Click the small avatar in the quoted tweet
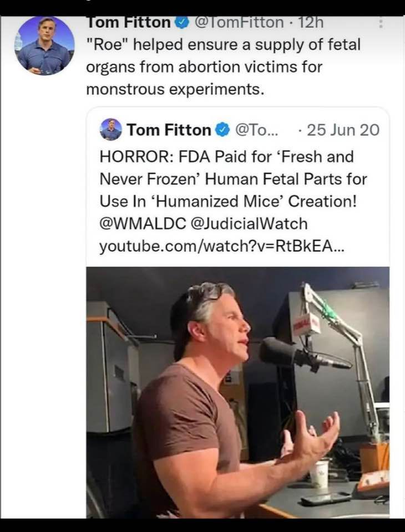Screen dimensions: 405x532 coord(110,130)
